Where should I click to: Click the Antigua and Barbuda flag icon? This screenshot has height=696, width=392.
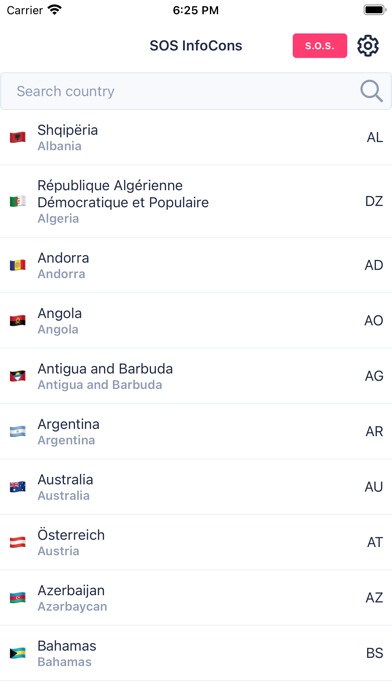(x=18, y=376)
